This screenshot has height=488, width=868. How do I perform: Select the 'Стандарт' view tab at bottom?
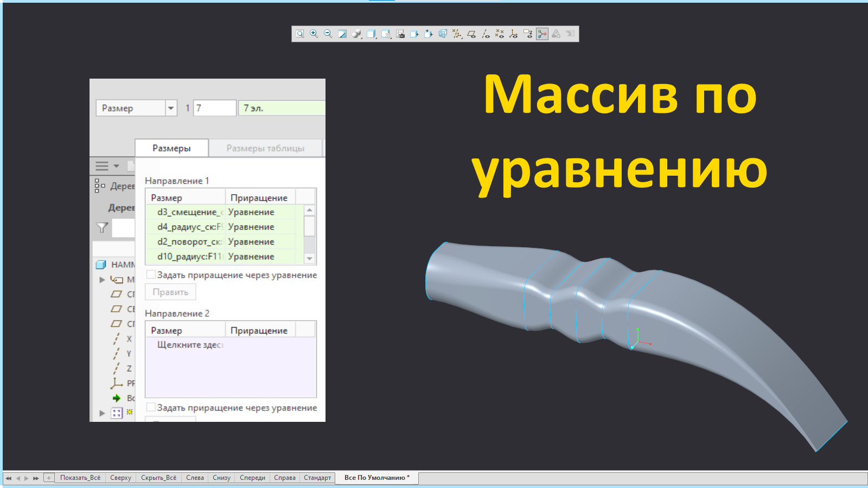[x=317, y=478]
